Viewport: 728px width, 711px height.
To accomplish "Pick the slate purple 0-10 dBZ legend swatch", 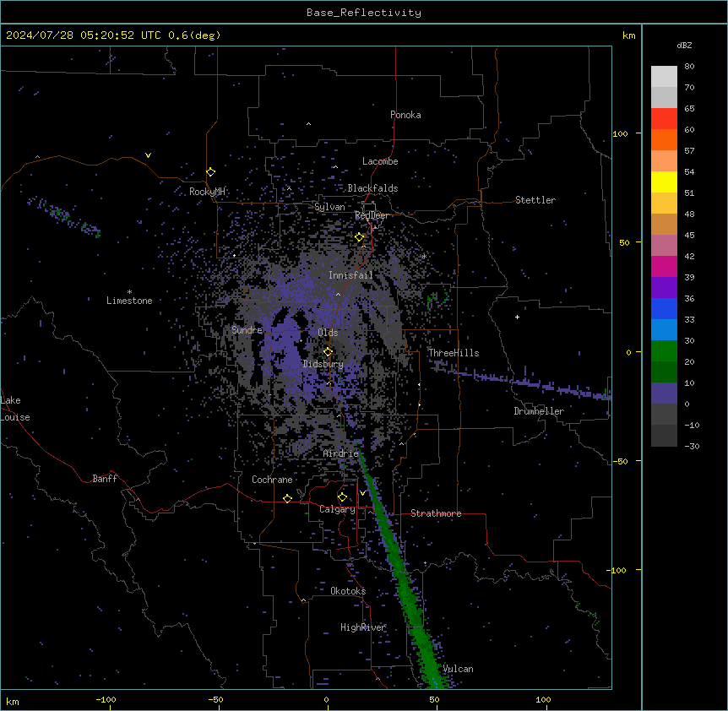I will (x=664, y=393).
